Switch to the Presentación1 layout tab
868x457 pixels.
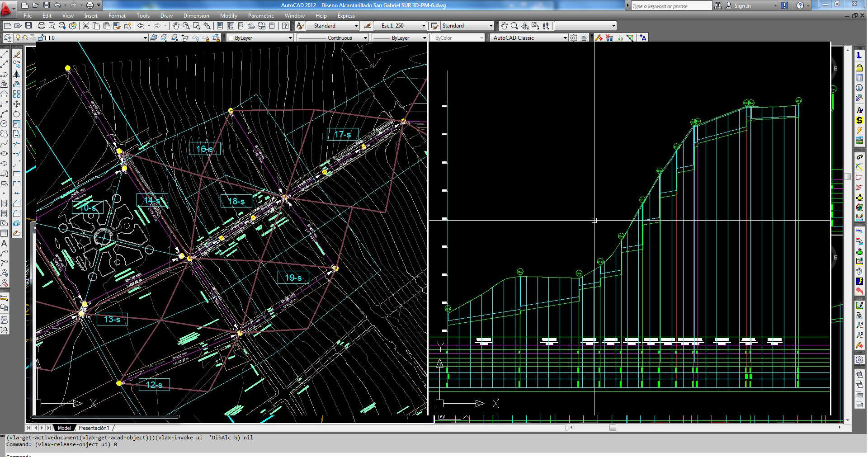[94, 428]
